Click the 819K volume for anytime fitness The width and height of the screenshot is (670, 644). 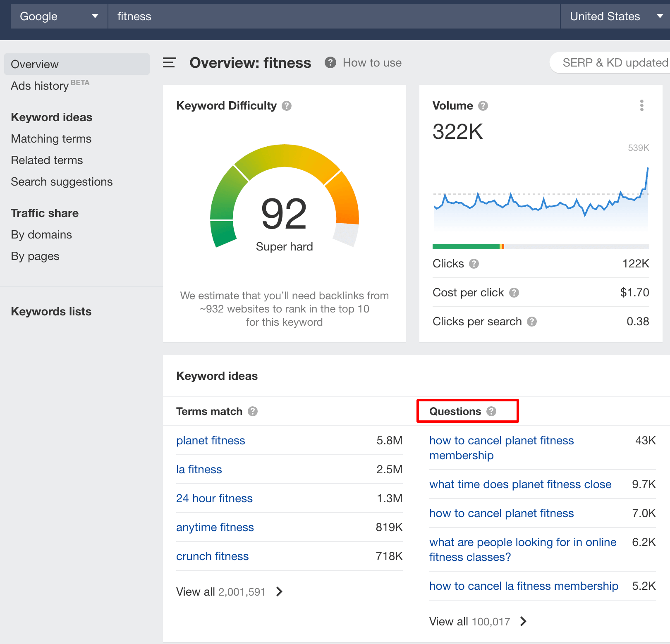[x=389, y=527]
